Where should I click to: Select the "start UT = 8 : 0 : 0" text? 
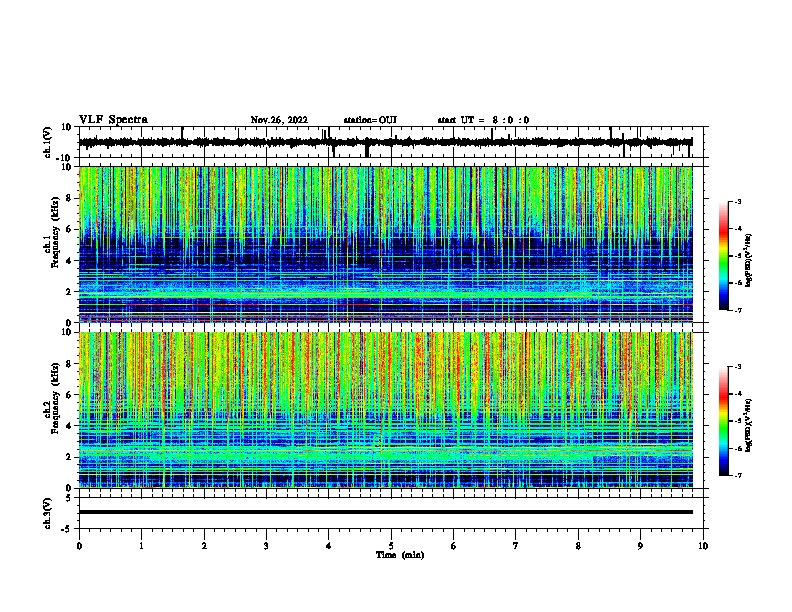tap(483, 120)
